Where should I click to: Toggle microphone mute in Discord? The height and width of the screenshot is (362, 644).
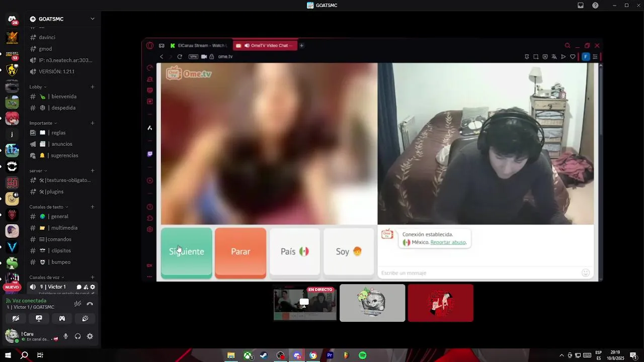click(x=65, y=336)
